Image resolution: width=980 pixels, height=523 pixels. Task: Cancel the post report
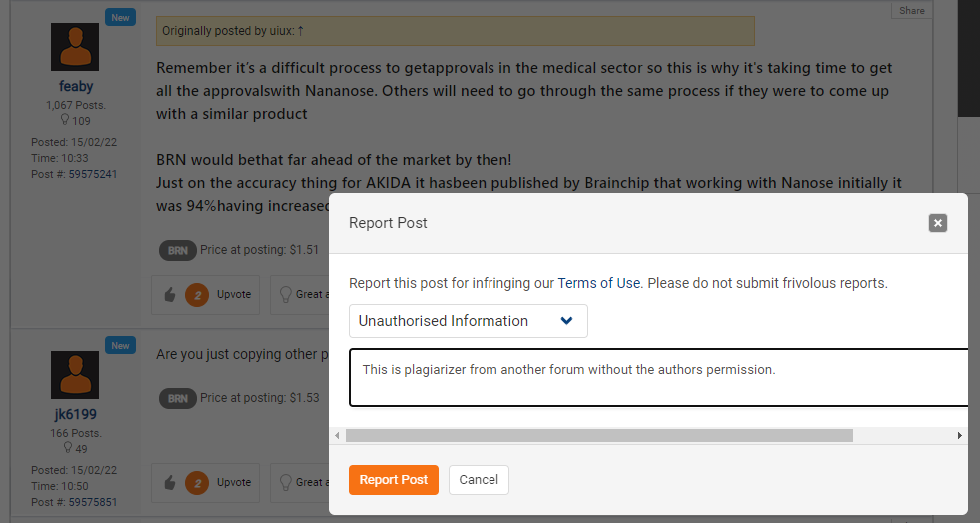[479, 480]
